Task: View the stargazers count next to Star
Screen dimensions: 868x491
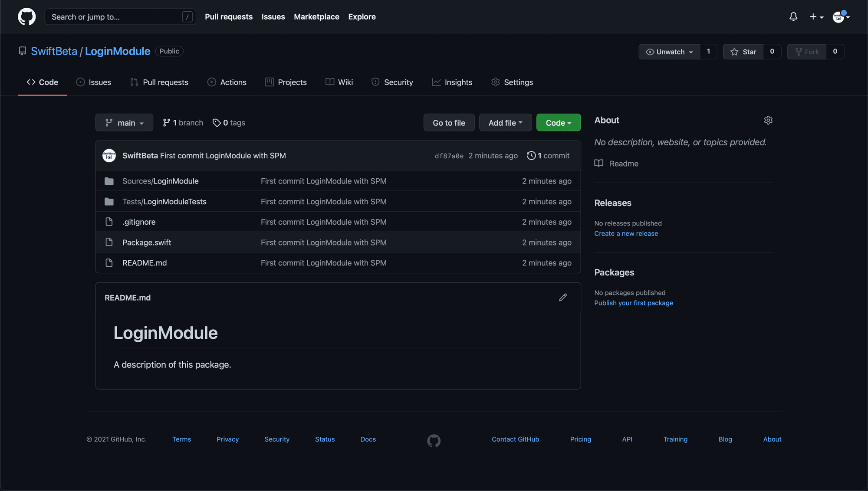Action: click(x=772, y=52)
